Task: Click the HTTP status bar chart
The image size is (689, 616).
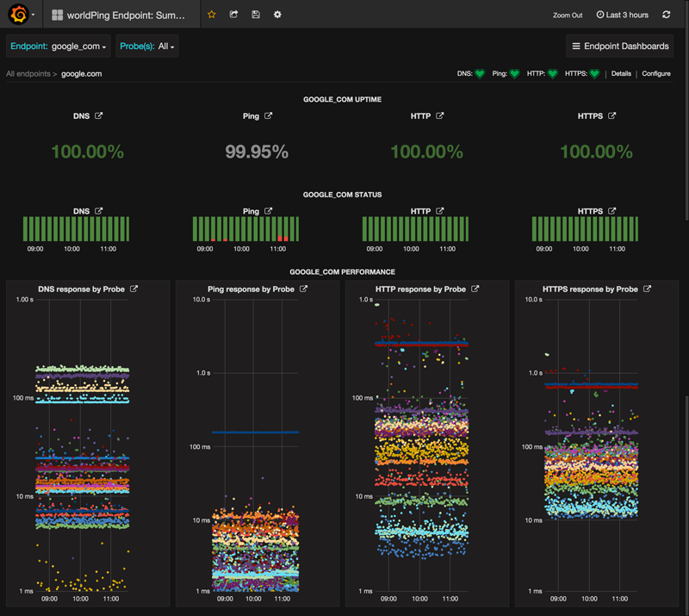Action: (415, 228)
